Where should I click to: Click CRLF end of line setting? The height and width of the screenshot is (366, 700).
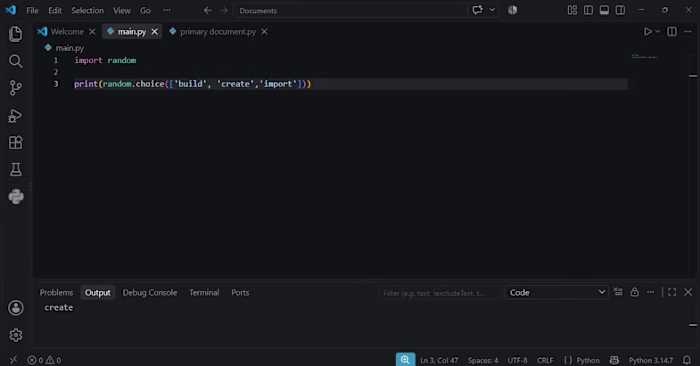[545, 360]
